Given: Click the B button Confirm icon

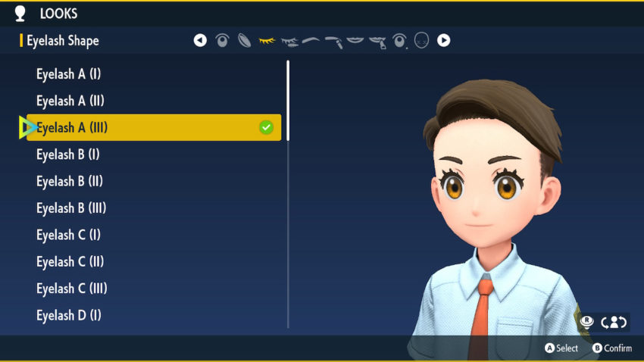Looking at the screenshot, I should pos(597,348).
